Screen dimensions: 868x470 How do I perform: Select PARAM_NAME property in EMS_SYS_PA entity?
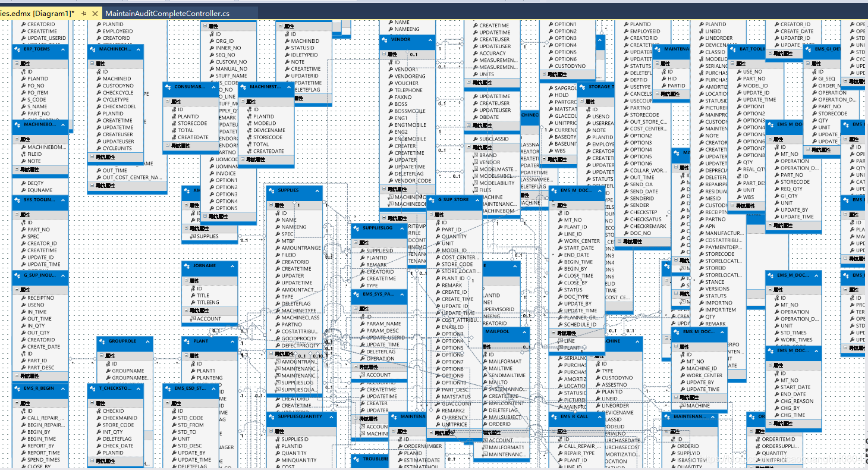pos(383,324)
